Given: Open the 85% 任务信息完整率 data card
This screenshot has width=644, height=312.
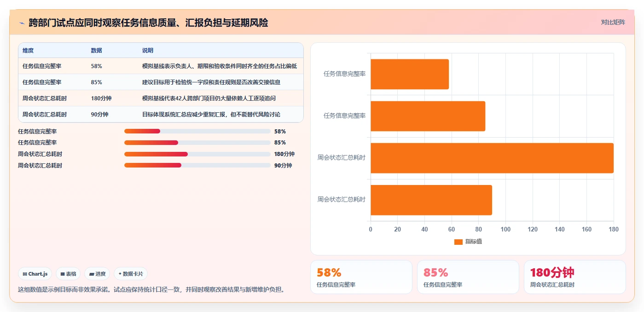Looking at the screenshot, I should [x=468, y=277].
